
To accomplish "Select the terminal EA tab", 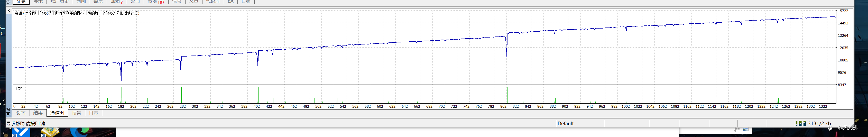I will pos(230,2).
